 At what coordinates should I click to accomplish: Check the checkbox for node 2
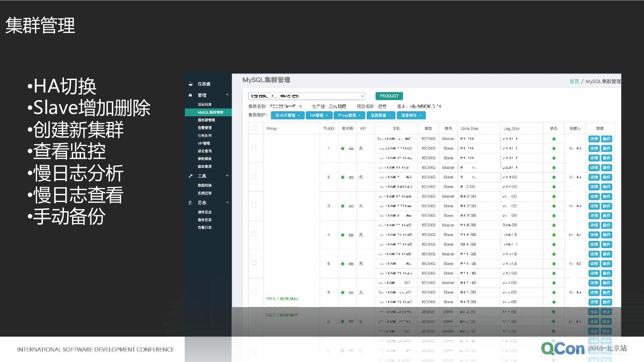point(254,177)
